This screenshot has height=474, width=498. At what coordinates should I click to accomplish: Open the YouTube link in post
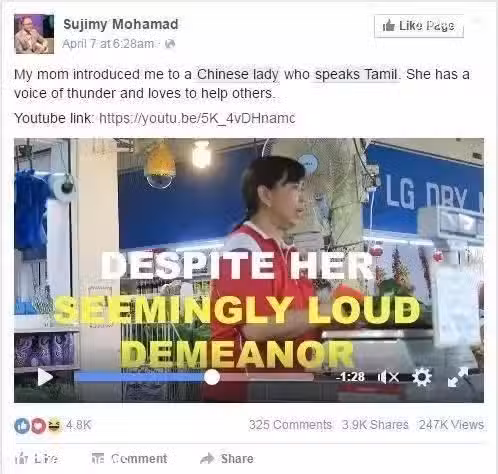(x=197, y=118)
